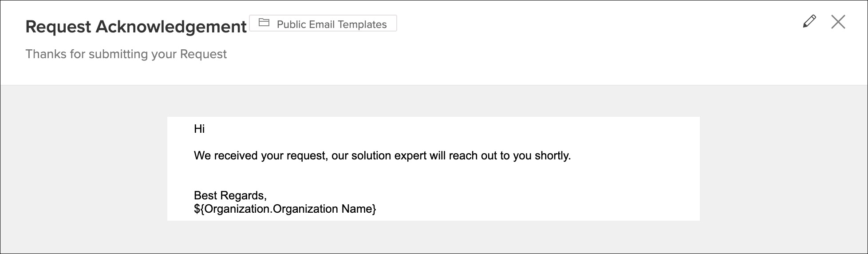Click the word "shortly" in the email body

coord(552,156)
